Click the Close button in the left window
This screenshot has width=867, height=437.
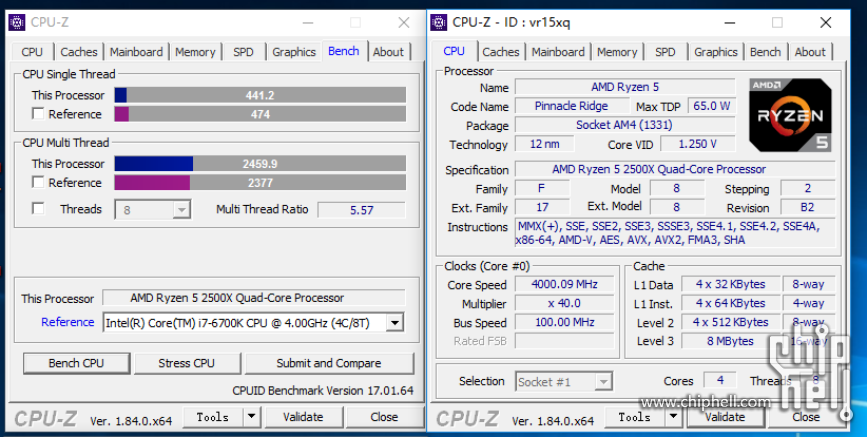[x=384, y=417]
